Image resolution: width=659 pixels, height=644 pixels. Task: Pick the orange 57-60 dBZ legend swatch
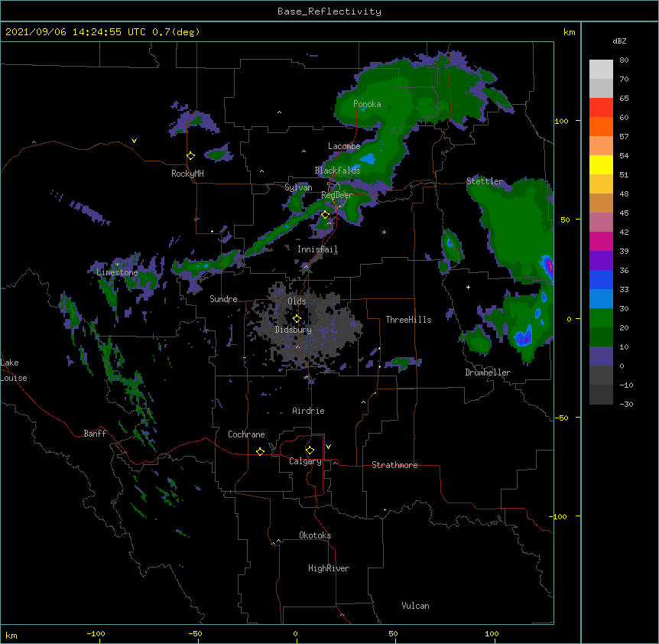601,126
